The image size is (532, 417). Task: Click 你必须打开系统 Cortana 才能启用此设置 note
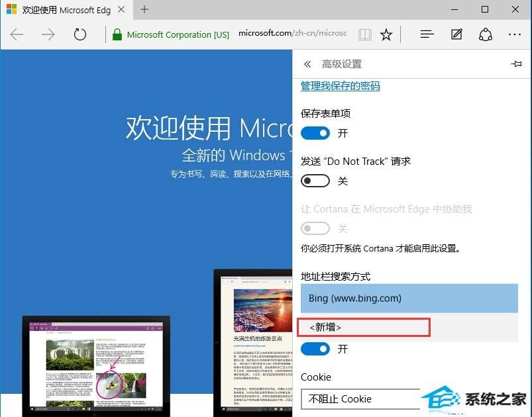coord(381,248)
